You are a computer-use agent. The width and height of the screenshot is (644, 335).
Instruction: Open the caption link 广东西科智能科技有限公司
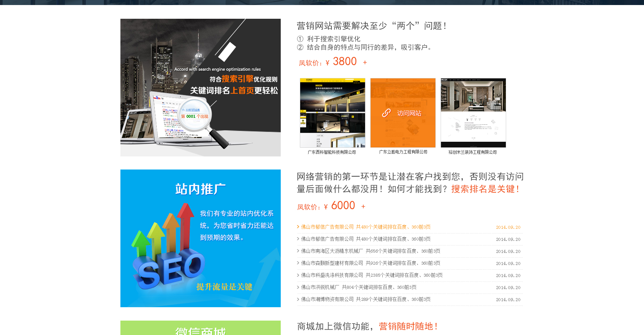(x=332, y=152)
